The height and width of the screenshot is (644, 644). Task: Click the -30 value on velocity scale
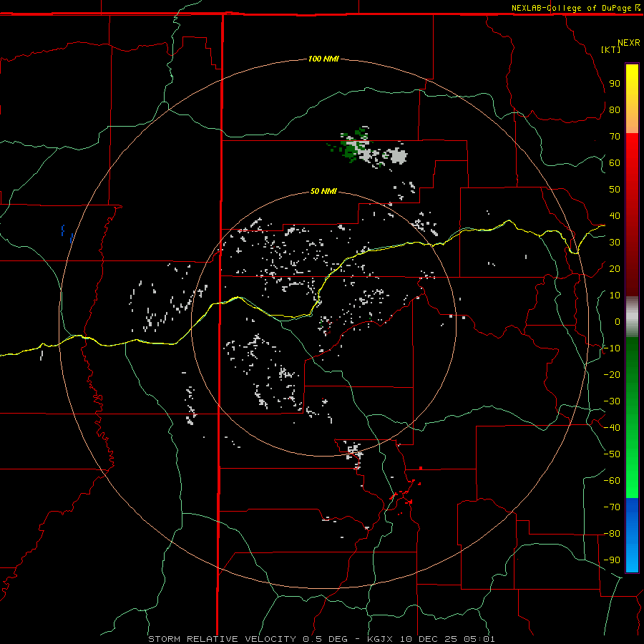tap(612, 401)
